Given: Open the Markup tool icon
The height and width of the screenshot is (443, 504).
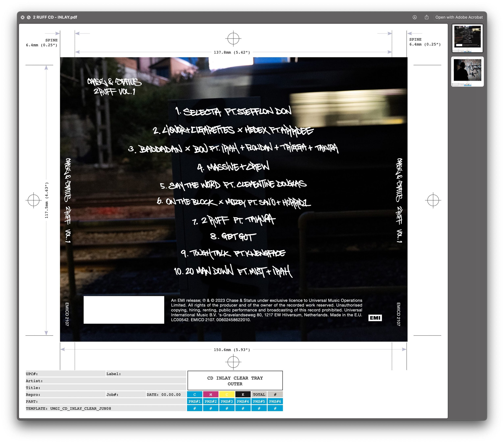Looking at the screenshot, I should 414,17.
